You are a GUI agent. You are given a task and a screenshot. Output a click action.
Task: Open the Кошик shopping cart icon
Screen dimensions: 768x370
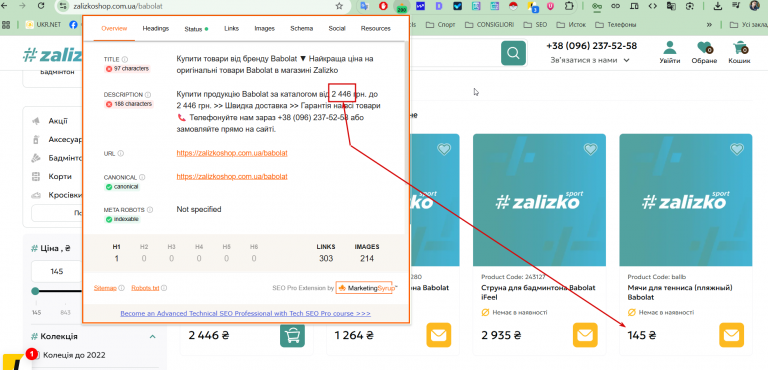[739, 52]
